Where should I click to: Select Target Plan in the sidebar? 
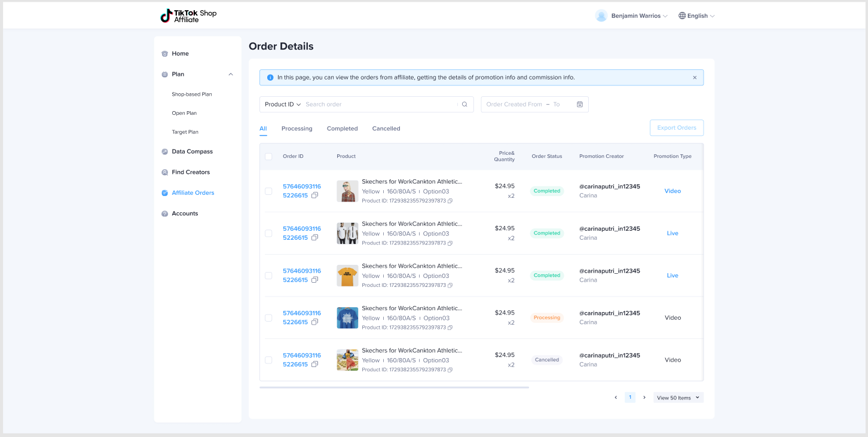(x=185, y=132)
